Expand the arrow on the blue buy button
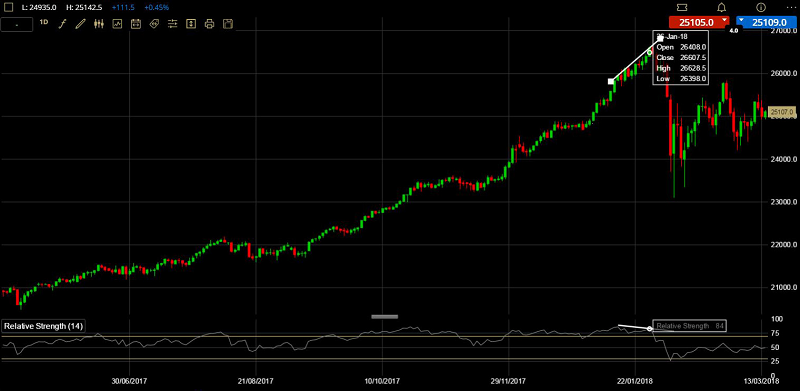The width and height of the screenshot is (800, 391). (742, 20)
